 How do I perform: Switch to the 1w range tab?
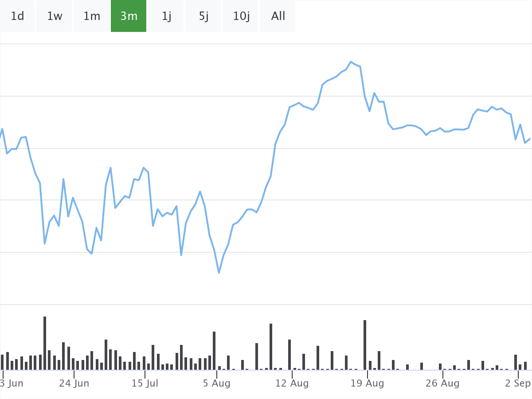(55, 16)
